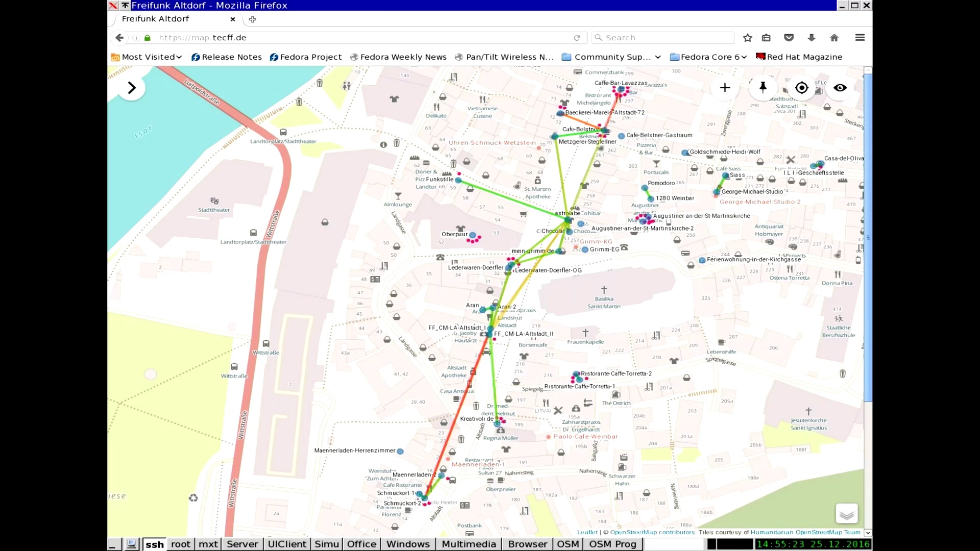The width and height of the screenshot is (980, 551).
Task: Click the plus add-node map button
Action: pos(725,88)
